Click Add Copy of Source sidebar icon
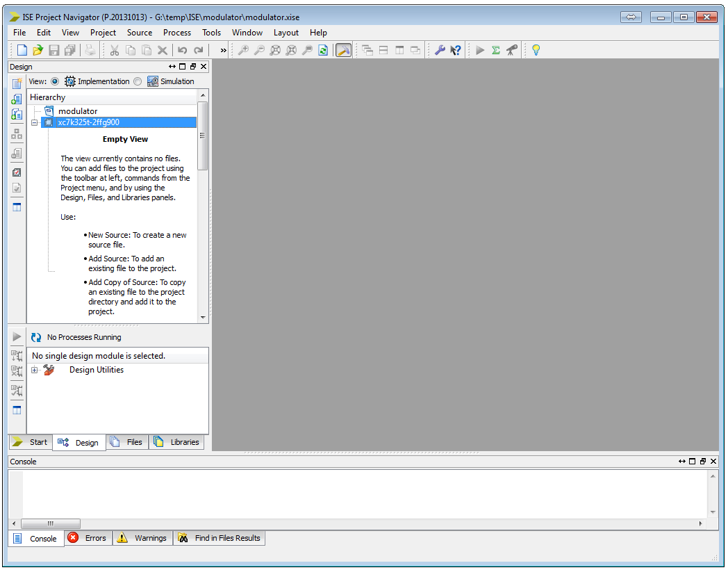The image size is (728, 570). pyautogui.click(x=17, y=114)
